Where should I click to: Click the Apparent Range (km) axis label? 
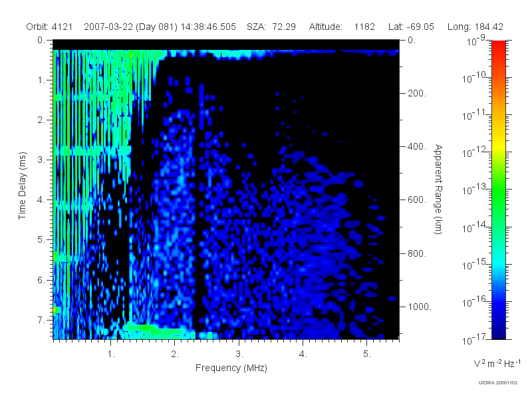pos(438,189)
